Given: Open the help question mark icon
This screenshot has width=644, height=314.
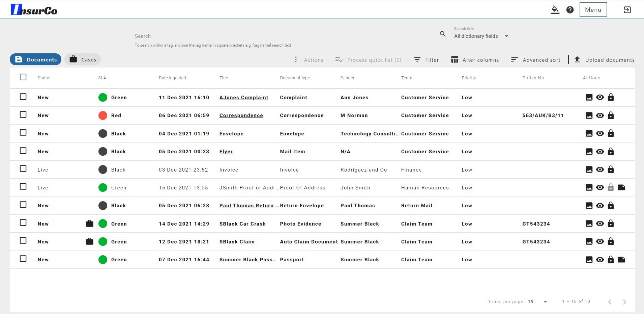Looking at the screenshot, I should click(x=570, y=10).
